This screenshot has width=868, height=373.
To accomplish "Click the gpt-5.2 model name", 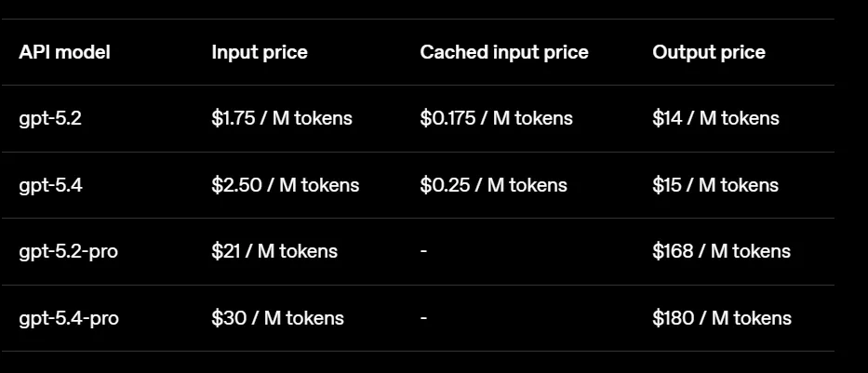I will point(50,118).
